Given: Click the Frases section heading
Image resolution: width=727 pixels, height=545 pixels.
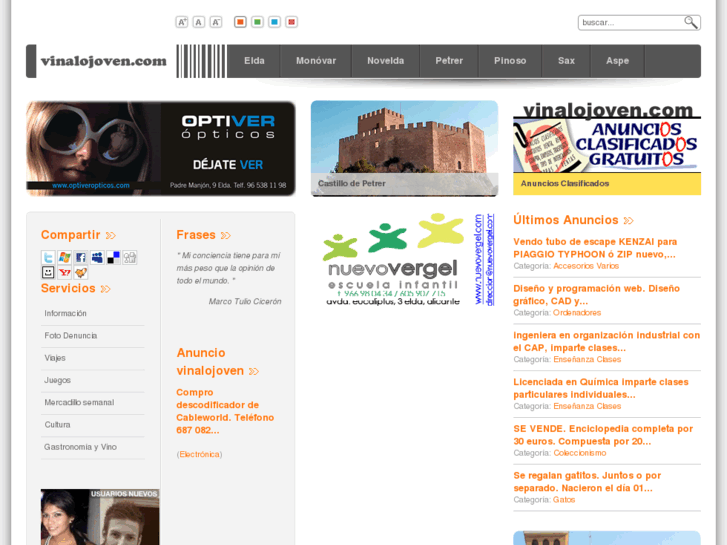Looking at the screenshot, I should pyautogui.click(x=196, y=235).
